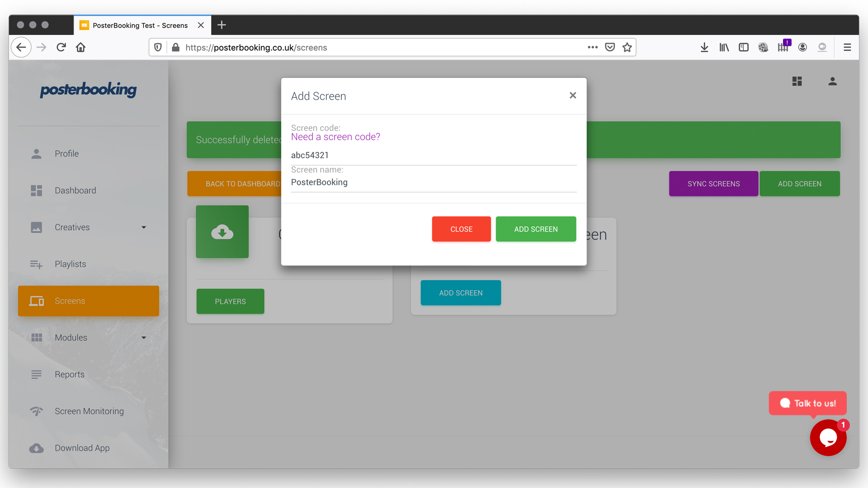The image size is (868, 488).
Task: Expand the Creatives submenu arrow
Action: (x=144, y=227)
